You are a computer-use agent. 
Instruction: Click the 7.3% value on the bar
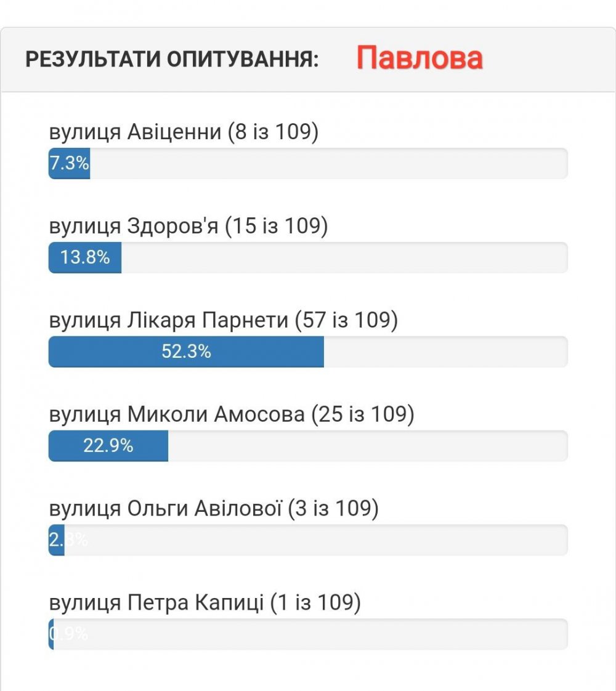(x=69, y=164)
